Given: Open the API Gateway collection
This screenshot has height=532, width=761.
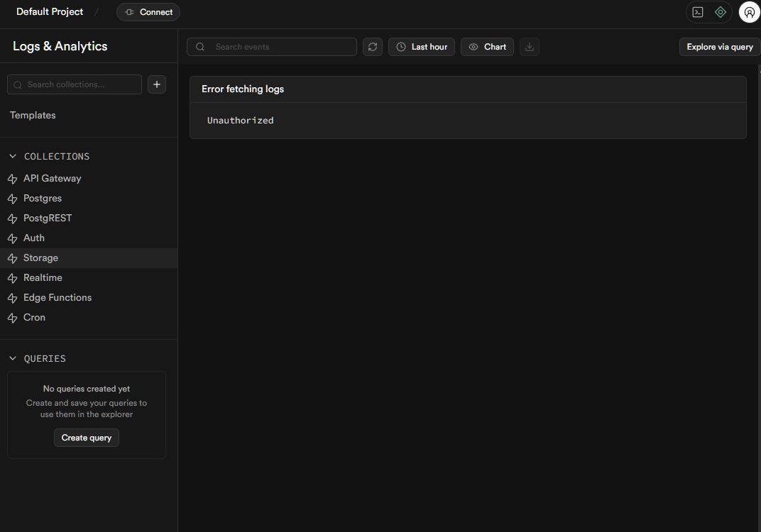Looking at the screenshot, I should [89, 179].
